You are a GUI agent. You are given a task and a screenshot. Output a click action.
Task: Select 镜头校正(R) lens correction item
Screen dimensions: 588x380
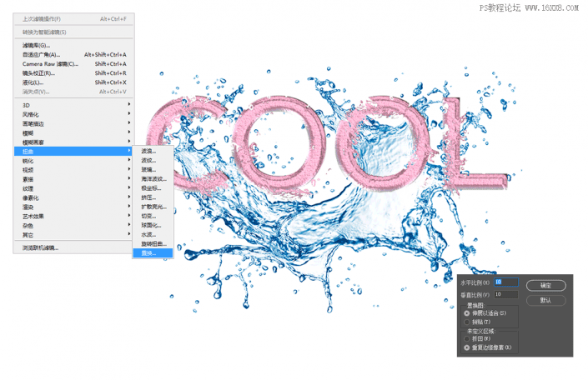(x=74, y=73)
